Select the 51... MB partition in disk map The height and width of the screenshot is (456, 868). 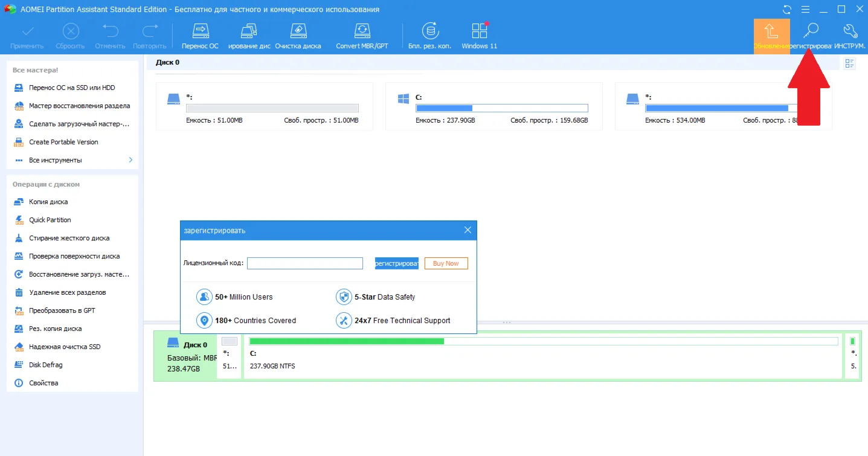[230, 356]
